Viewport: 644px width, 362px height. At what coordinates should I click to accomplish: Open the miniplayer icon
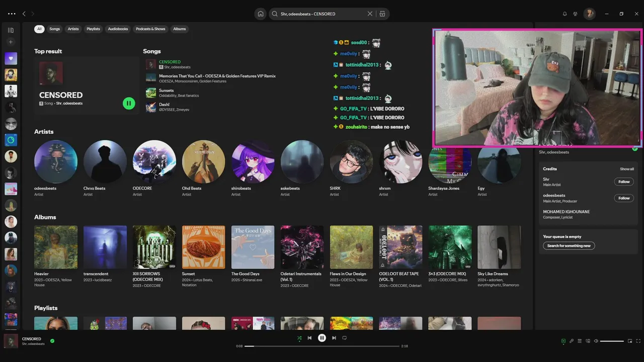tap(630, 341)
